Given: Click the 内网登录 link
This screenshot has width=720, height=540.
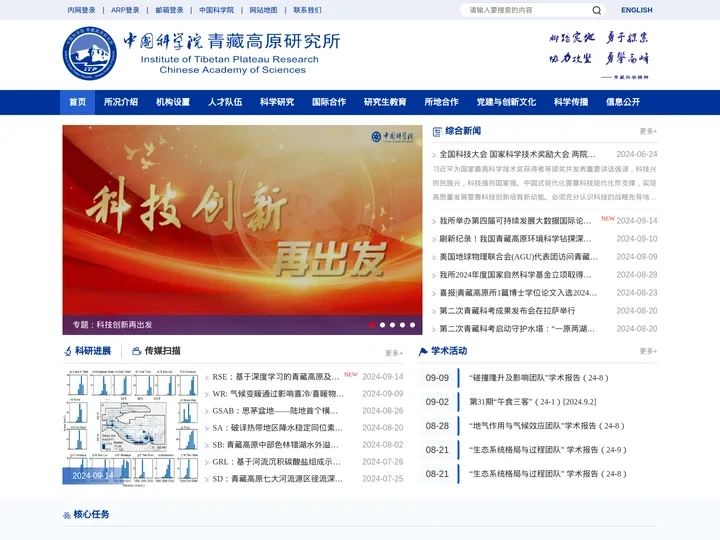Looking at the screenshot, I should [81, 10].
